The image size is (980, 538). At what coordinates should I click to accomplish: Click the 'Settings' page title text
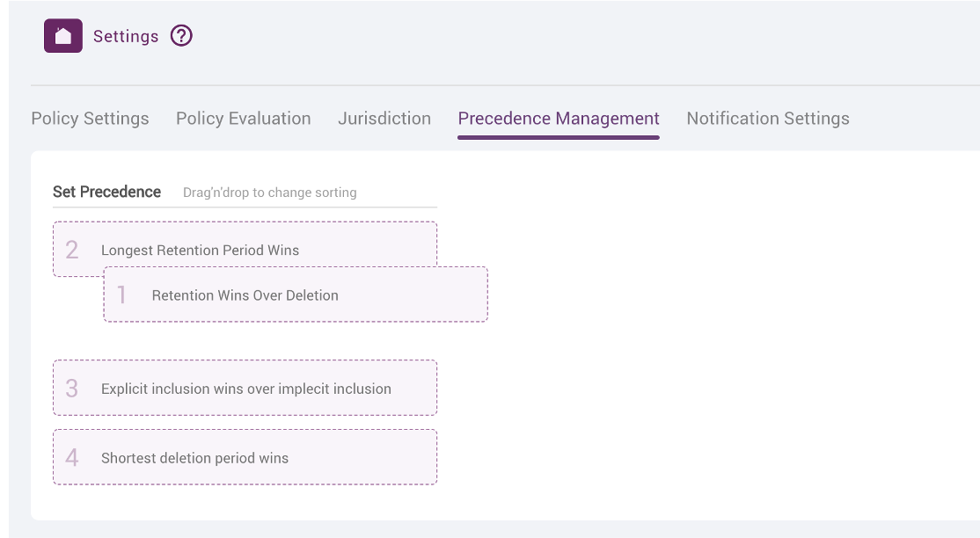126,36
